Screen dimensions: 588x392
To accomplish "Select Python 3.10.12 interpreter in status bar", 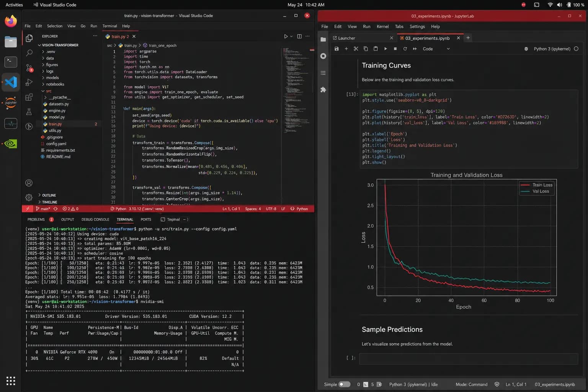I will pyautogui.click(x=137, y=209).
